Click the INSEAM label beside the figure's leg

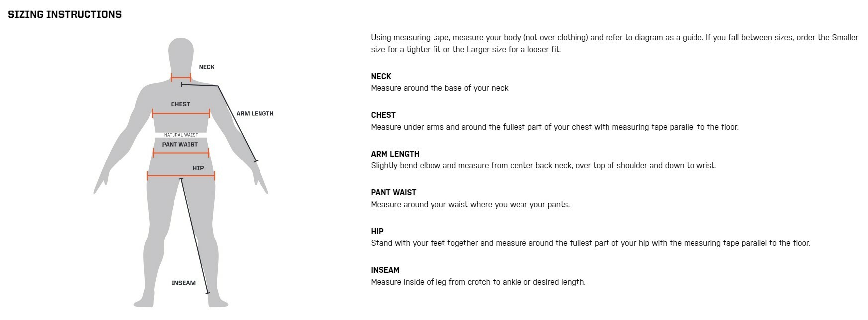183,283
